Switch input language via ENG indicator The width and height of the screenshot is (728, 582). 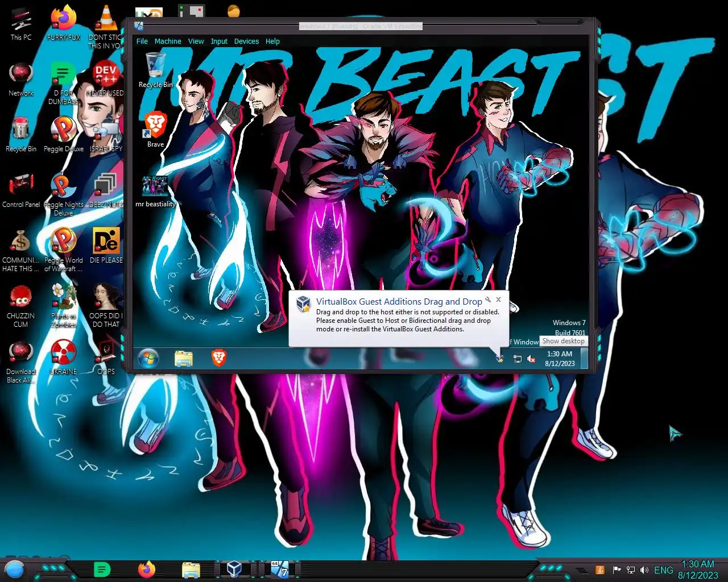(664, 570)
